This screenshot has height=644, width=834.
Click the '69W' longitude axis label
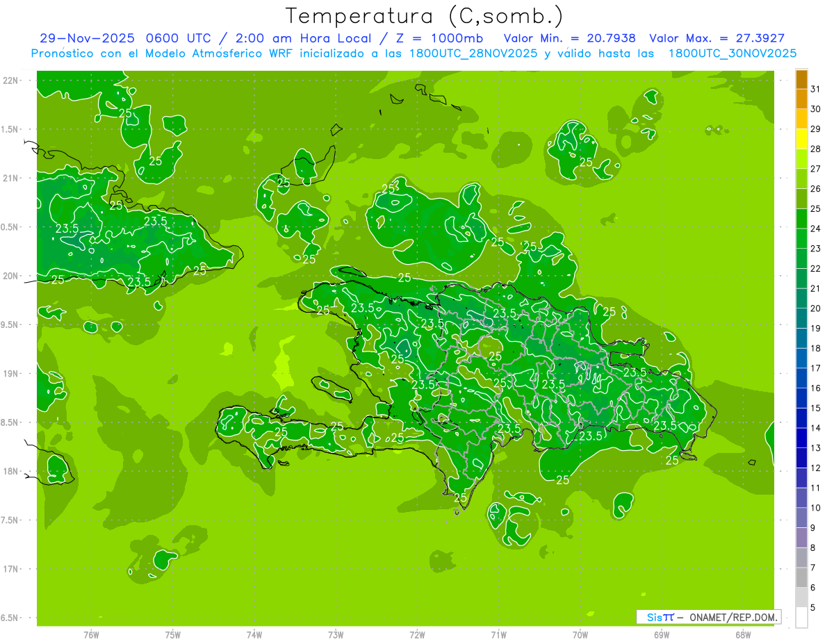point(662,635)
